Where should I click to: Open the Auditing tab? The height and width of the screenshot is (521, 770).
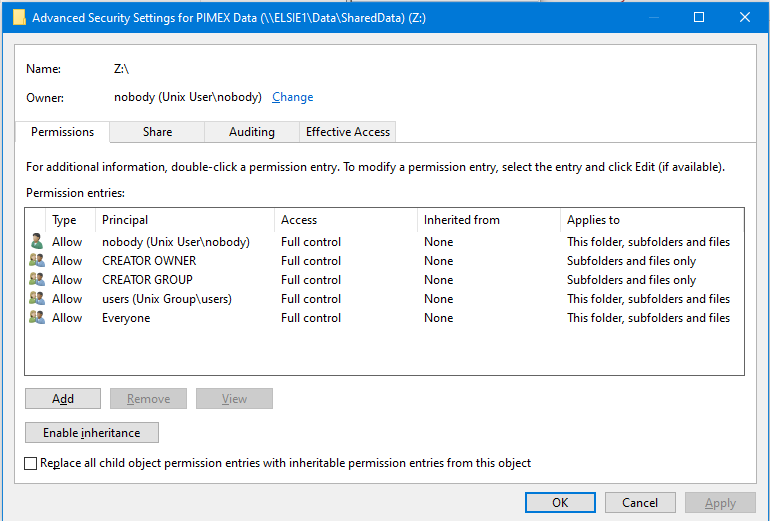tap(251, 132)
